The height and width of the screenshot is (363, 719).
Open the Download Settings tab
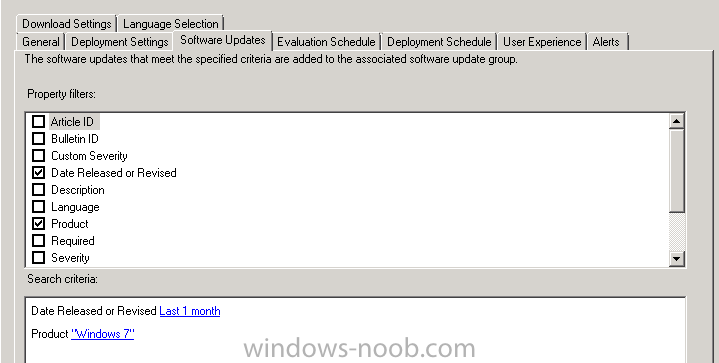66,23
